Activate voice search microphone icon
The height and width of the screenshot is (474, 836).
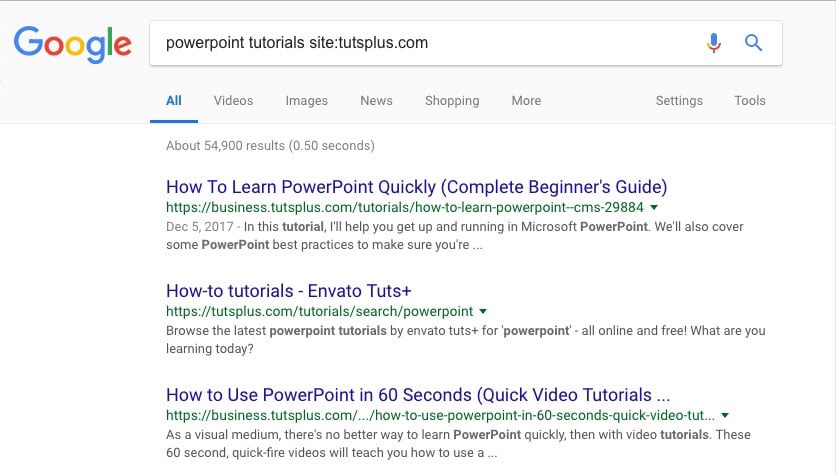(714, 43)
